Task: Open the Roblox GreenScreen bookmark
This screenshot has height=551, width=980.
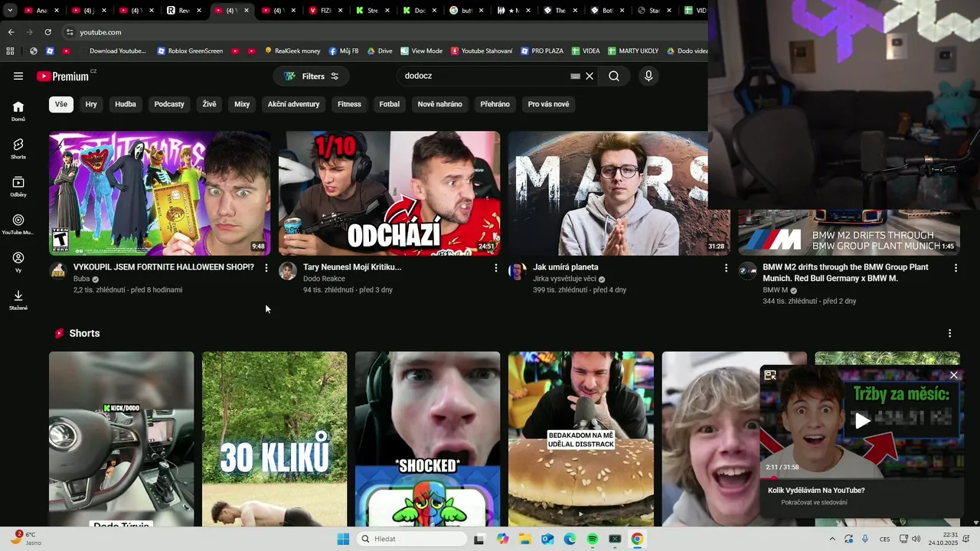Action: click(x=190, y=51)
